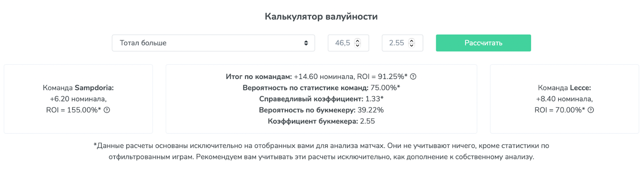This screenshot has height=181, width=644.
Task: Click the disclaimer text starting with '*Данные расчеты'
Action: click(321, 151)
